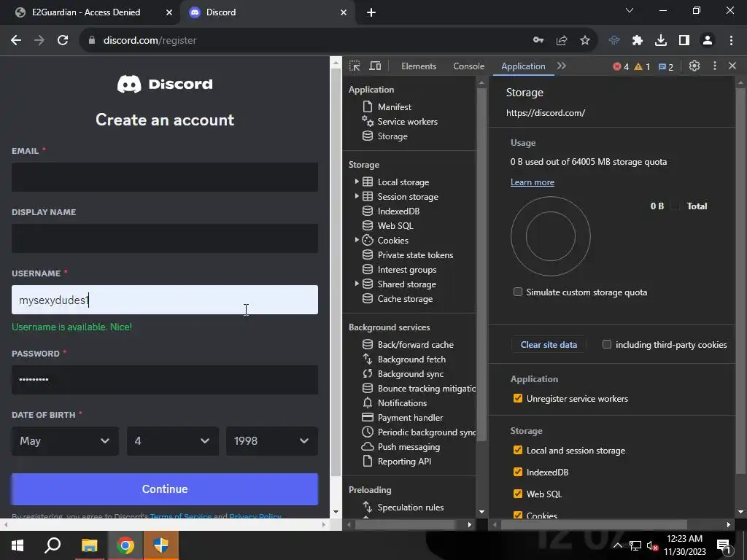Open the notification center icon

coord(723,545)
